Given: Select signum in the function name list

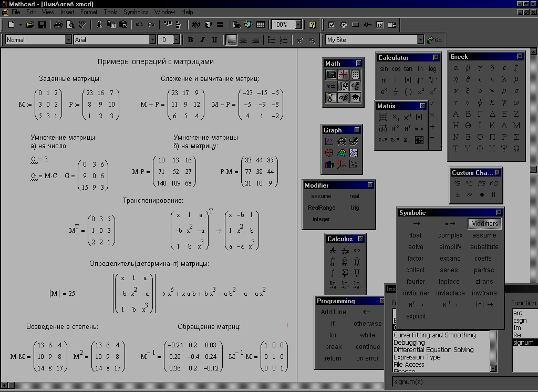Looking at the screenshot, I should (525, 342).
